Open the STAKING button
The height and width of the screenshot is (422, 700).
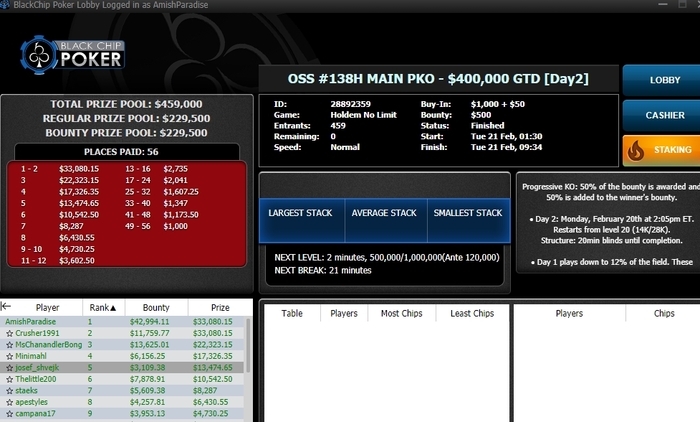pyautogui.click(x=662, y=150)
